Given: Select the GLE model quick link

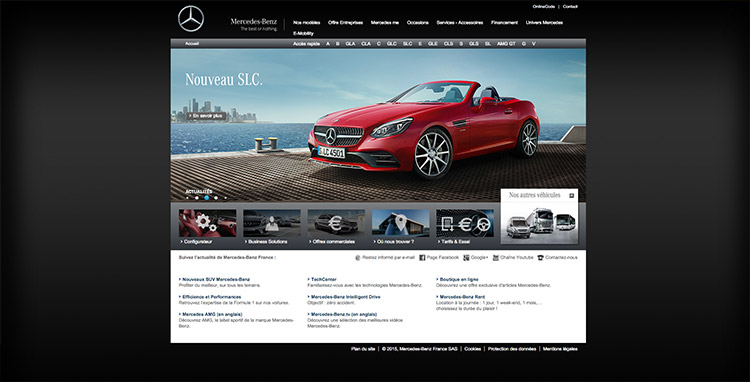Looking at the screenshot, I should click(433, 44).
